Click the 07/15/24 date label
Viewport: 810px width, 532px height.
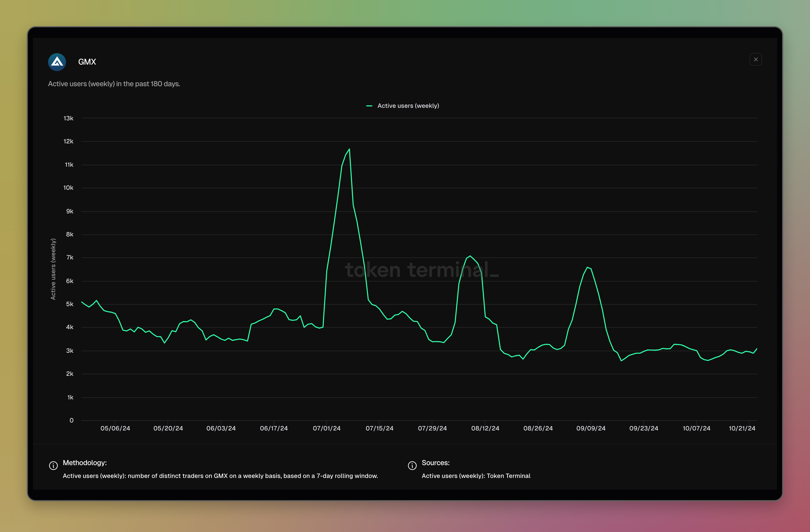click(x=379, y=428)
